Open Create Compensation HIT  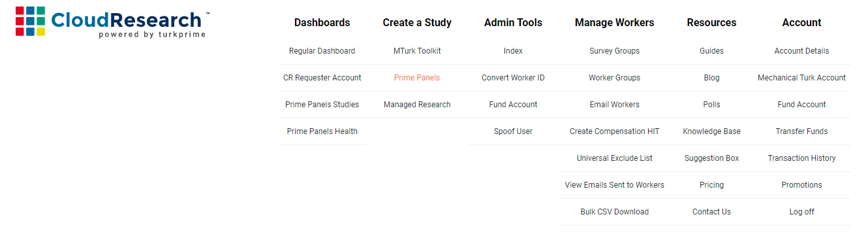[614, 131]
